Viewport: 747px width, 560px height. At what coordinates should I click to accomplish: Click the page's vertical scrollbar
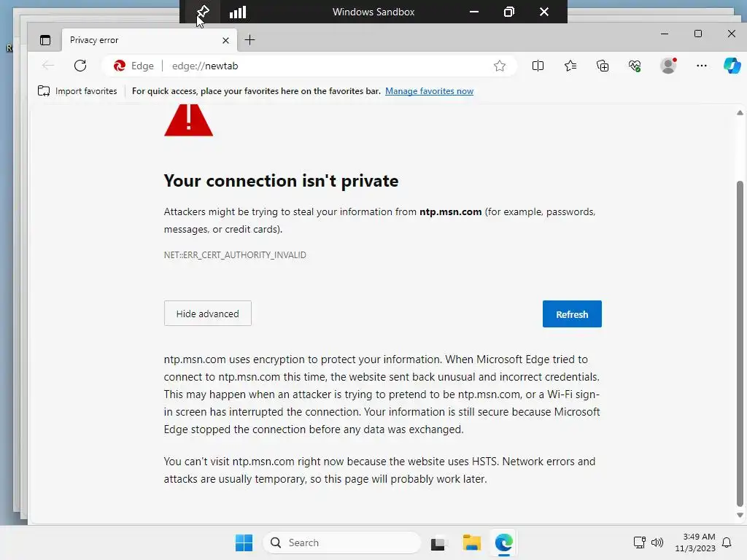click(x=740, y=343)
